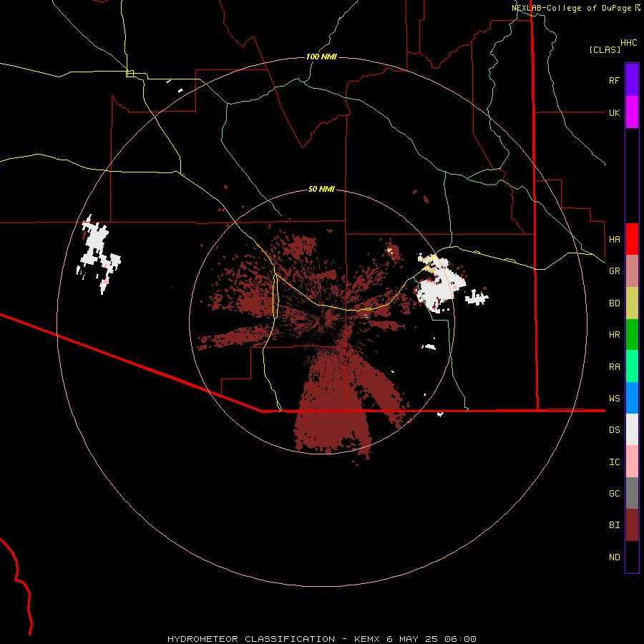This screenshot has height=644, width=644.
Task: Click the HHC product label
Action: click(628, 43)
